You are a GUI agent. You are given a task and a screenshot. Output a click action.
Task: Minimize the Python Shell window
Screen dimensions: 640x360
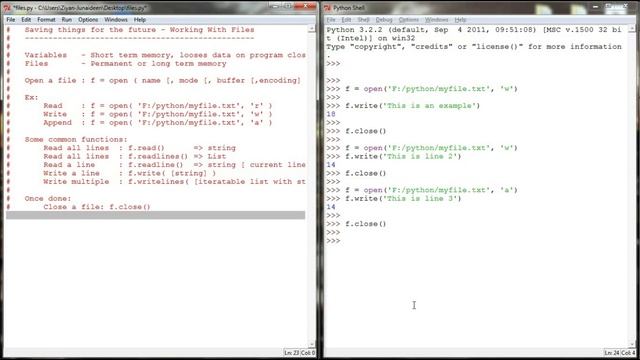click(595, 7)
